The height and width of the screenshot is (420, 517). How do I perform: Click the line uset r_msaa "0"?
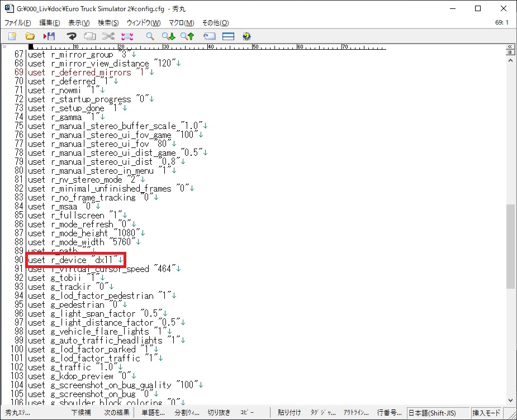pos(64,206)
